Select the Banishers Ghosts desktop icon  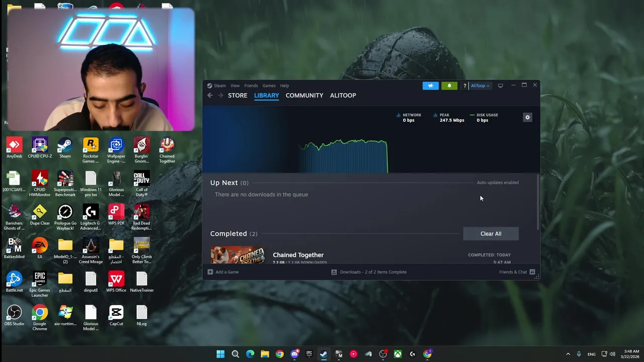(14, 218)
